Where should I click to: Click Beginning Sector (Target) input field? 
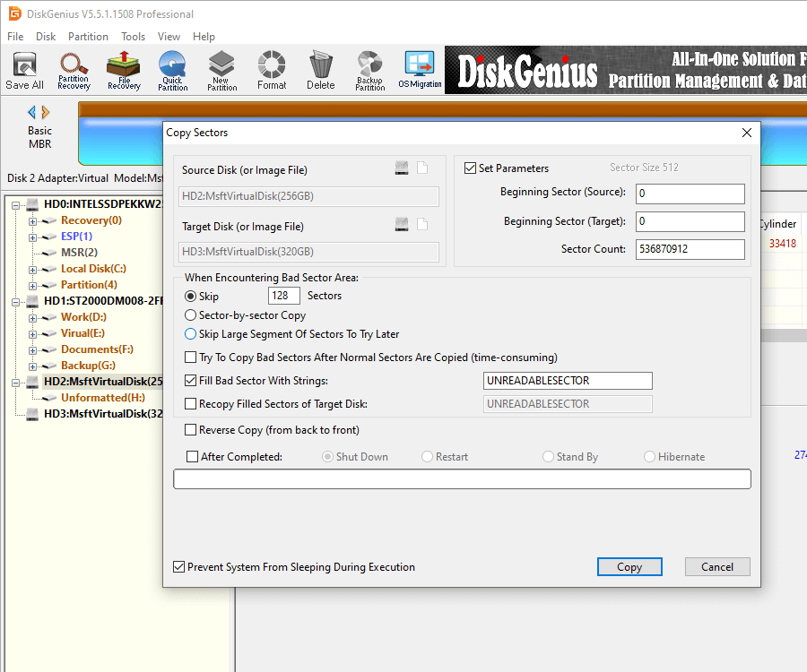(x=690, y=221)
